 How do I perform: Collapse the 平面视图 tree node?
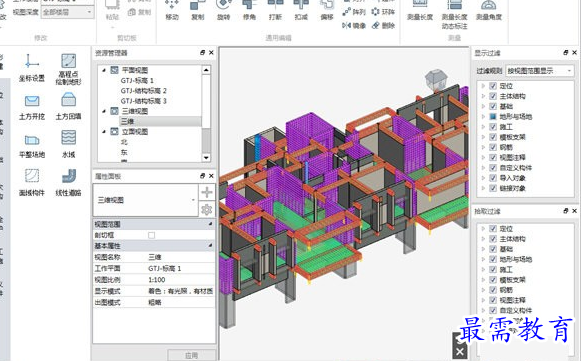104,70
